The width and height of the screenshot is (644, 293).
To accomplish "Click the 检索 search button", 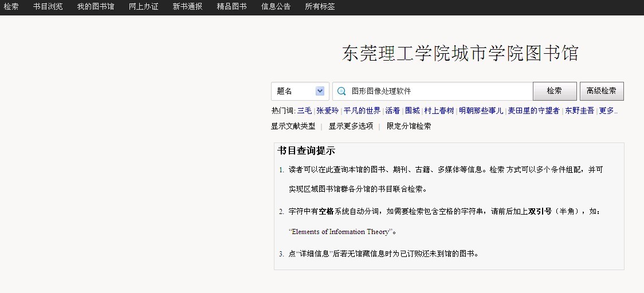I will 555,91.
